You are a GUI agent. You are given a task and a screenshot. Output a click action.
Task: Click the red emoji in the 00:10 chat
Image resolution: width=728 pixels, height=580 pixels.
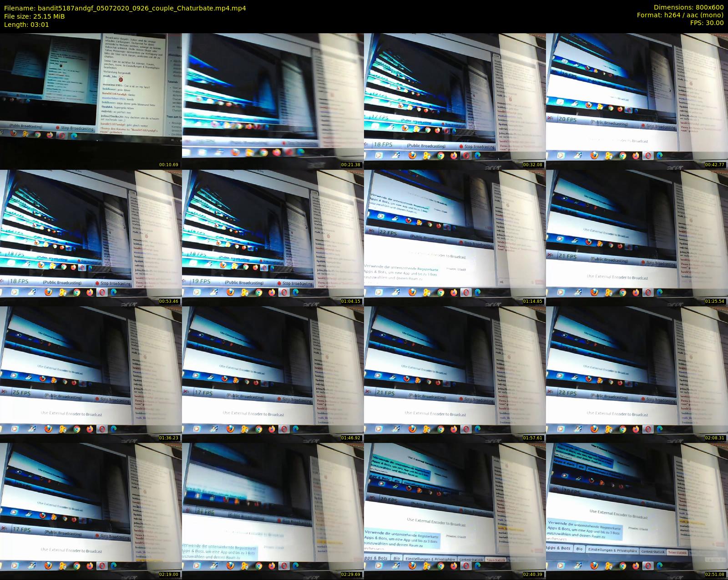pyautogui.click(x=121, y=79)
